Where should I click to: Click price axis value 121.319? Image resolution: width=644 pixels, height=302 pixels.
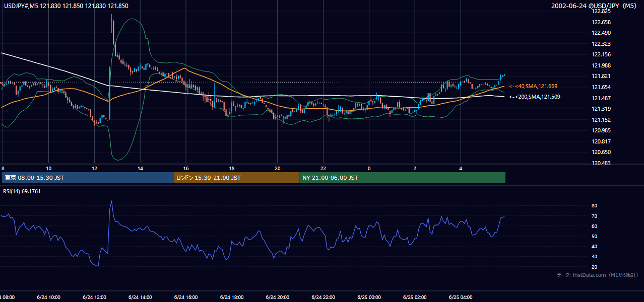pyautogui.click(x=602, y=109)
